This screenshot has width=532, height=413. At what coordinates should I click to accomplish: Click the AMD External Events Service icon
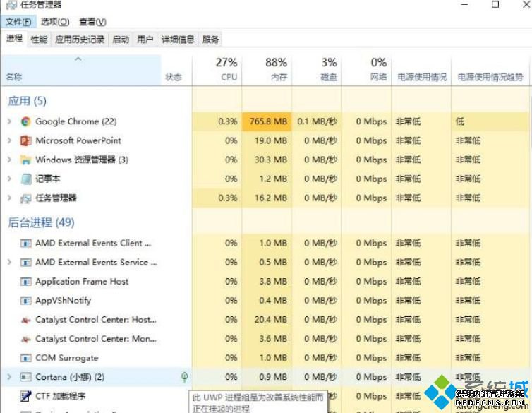click(26, 263)
